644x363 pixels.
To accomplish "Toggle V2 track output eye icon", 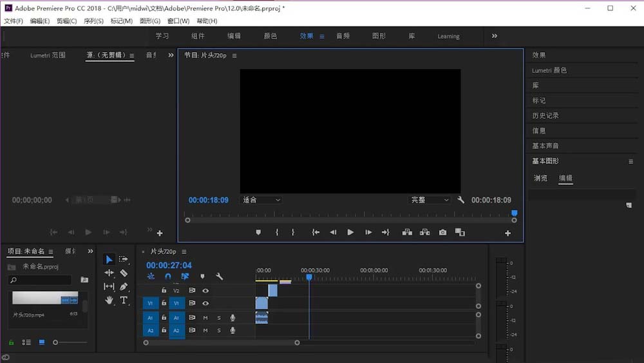I will (205, 290).
